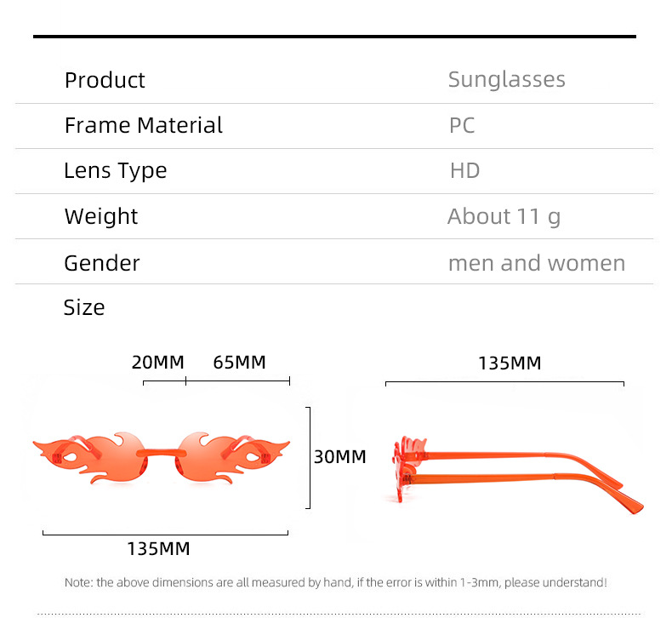Select the "men and women" gender value
The width and height of the screenshot is (672, 618).
[536, 263]
